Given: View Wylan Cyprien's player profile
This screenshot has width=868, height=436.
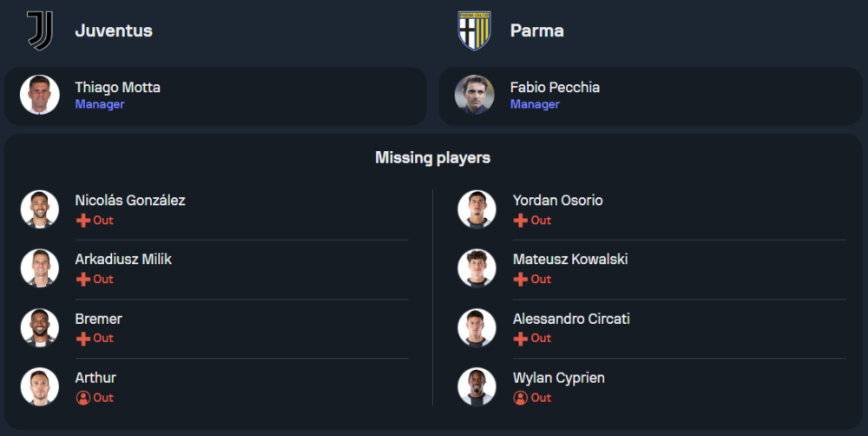Looking at the screenshot, I should (558, 378).
